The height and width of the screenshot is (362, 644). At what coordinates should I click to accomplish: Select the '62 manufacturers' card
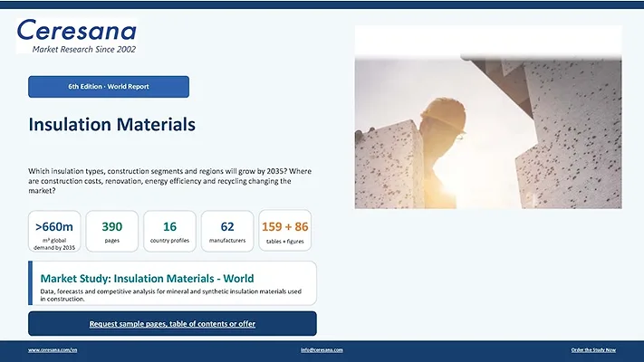[227, 231]
